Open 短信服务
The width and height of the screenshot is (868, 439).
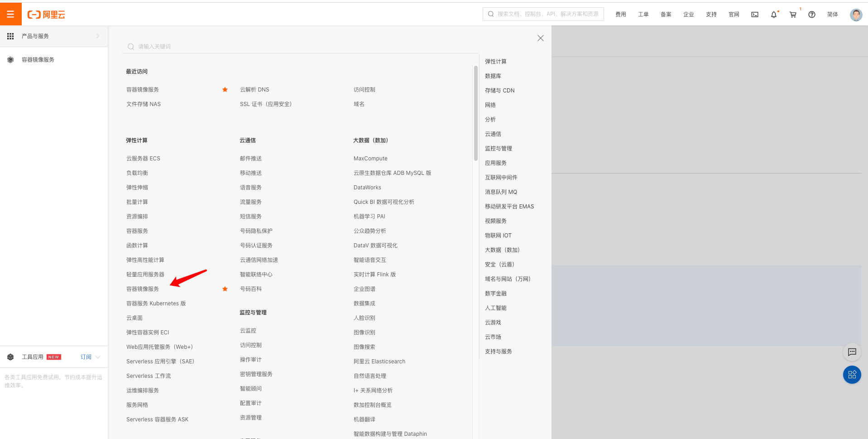coord(251,217)
